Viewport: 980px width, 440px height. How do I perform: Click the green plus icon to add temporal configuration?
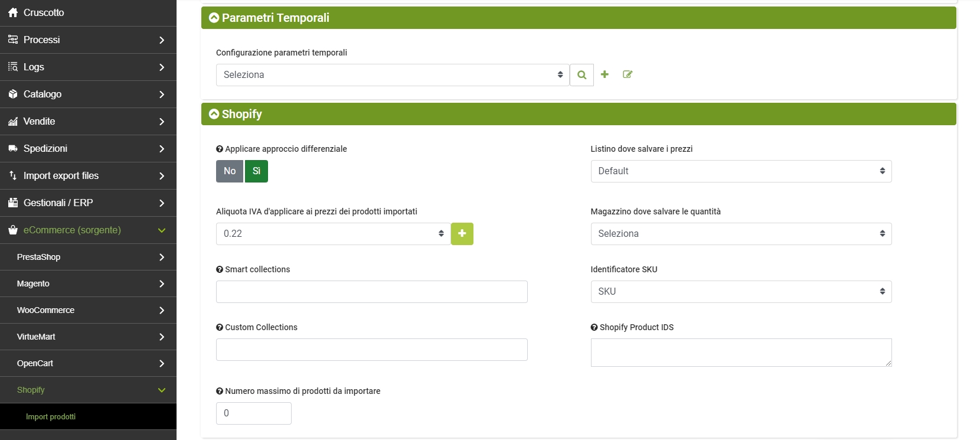coord(605,74)
